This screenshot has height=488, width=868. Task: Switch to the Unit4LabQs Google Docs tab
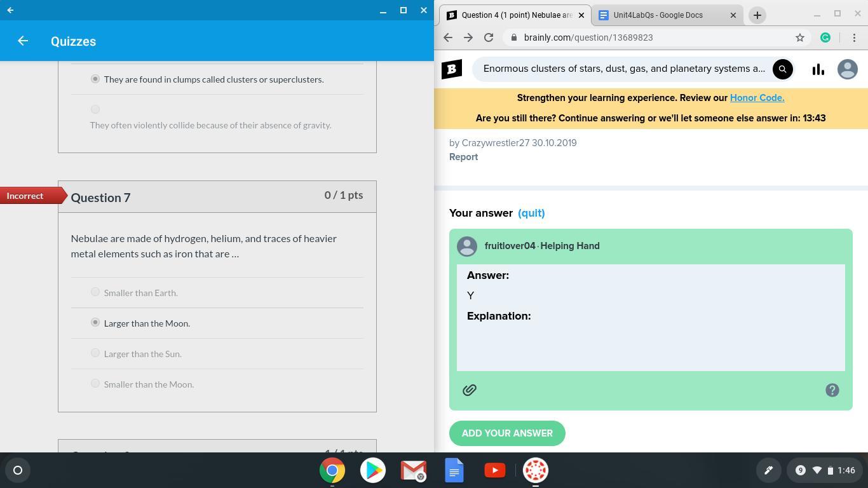coord(667,15)
